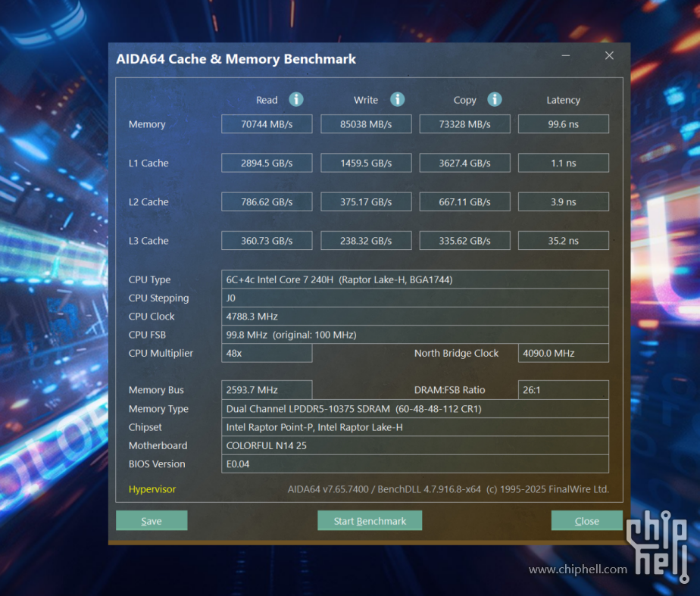This screenshot has height=596, width=700.
Task: Select Memory write value 85038 MB/s
Action: pyautogui.click(x=366, y=124)
